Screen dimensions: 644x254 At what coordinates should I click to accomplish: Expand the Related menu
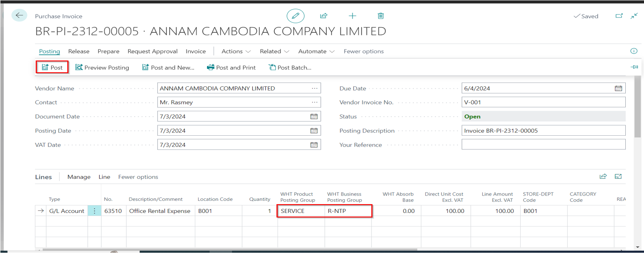point(274,51)
